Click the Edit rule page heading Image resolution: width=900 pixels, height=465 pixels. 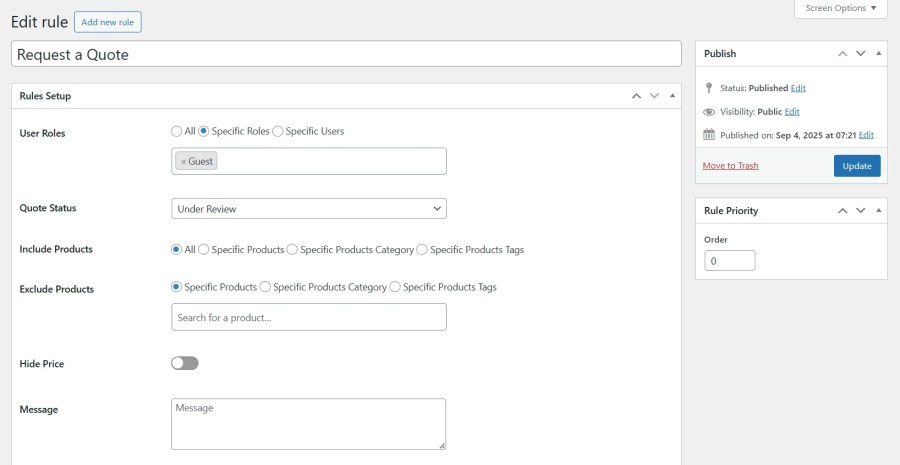point(40,22)
